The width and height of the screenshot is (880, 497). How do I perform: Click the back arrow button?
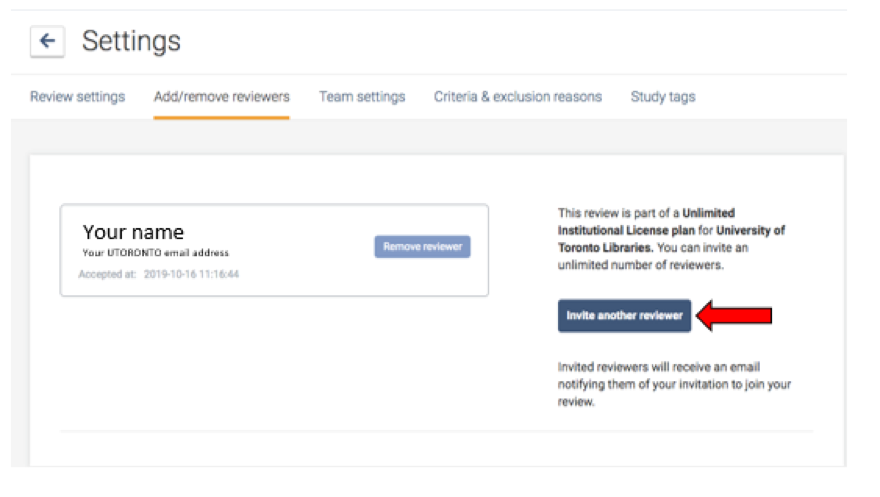(47, 42)
